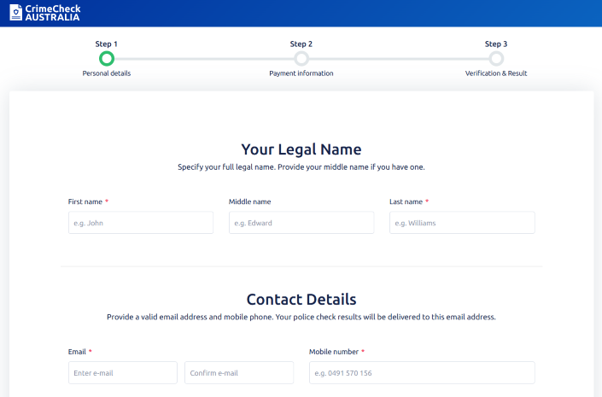Click the 'Step 2' text label
This screenshot has height=397, width=602.
(301, 44)
